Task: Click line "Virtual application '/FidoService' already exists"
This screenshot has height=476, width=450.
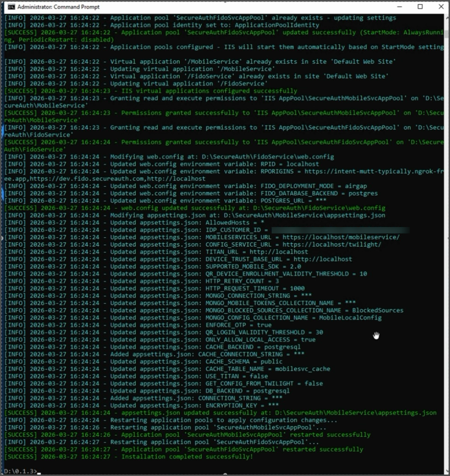Action: coord(196,76)
